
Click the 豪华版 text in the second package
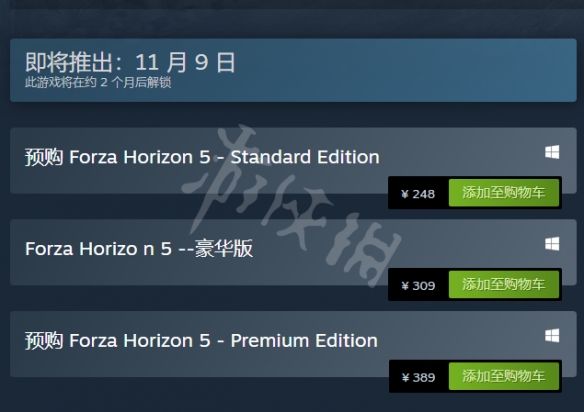point(224,248)
